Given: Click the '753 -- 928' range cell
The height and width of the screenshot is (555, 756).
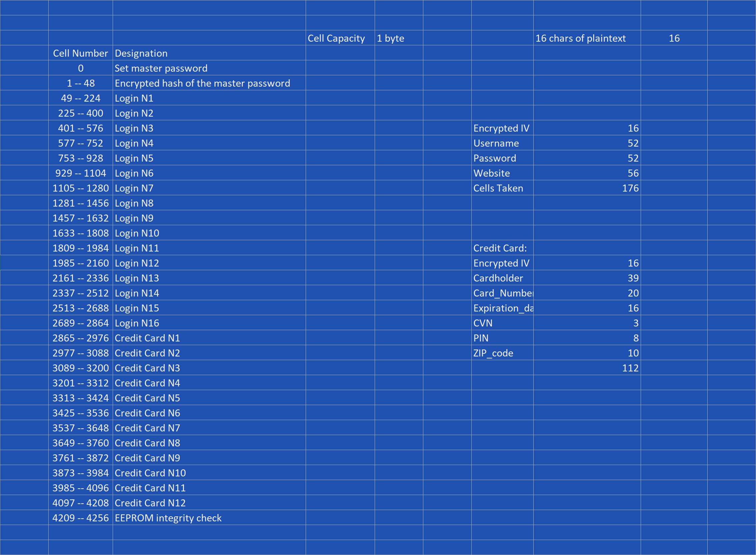Looking at the screenshot, I should tap(81, 158).
